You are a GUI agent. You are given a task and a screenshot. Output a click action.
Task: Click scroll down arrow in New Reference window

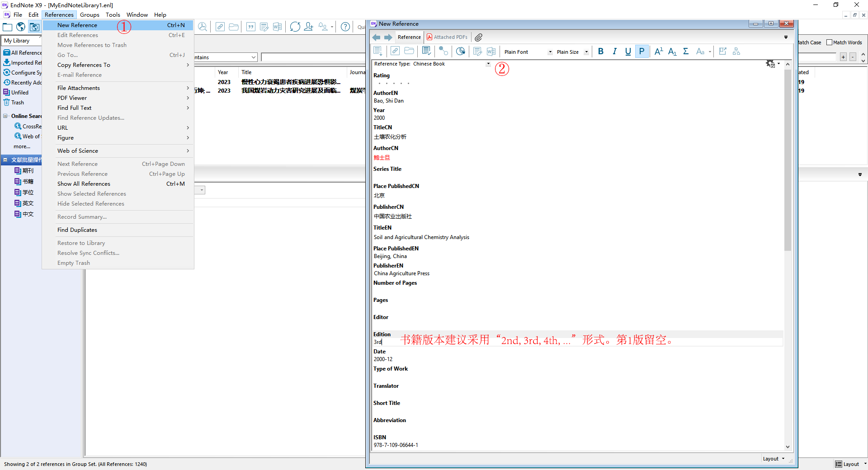(x=788, y=447)
